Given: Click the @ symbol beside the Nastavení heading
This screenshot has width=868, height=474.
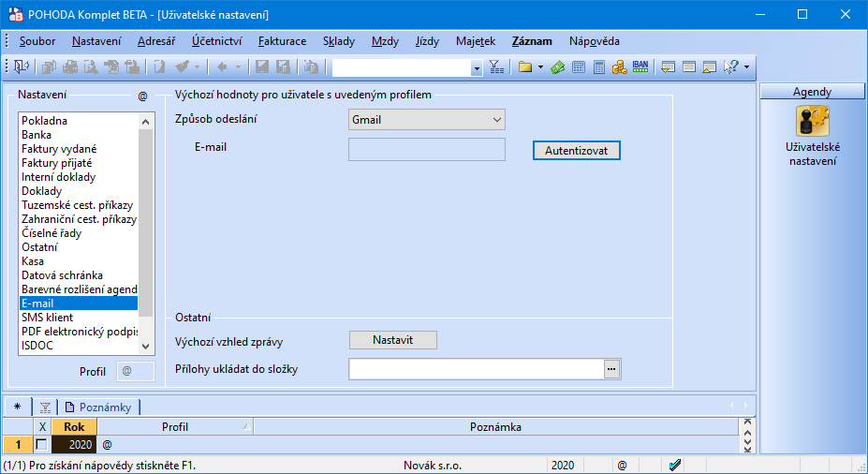Looking at the screenshot, I should [x=142, y=96].
